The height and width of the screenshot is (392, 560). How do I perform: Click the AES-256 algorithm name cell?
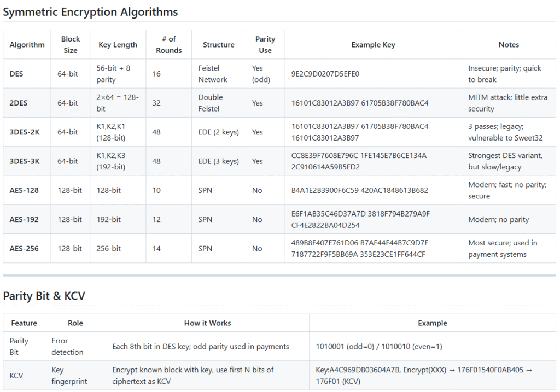[x=26, y=248]
